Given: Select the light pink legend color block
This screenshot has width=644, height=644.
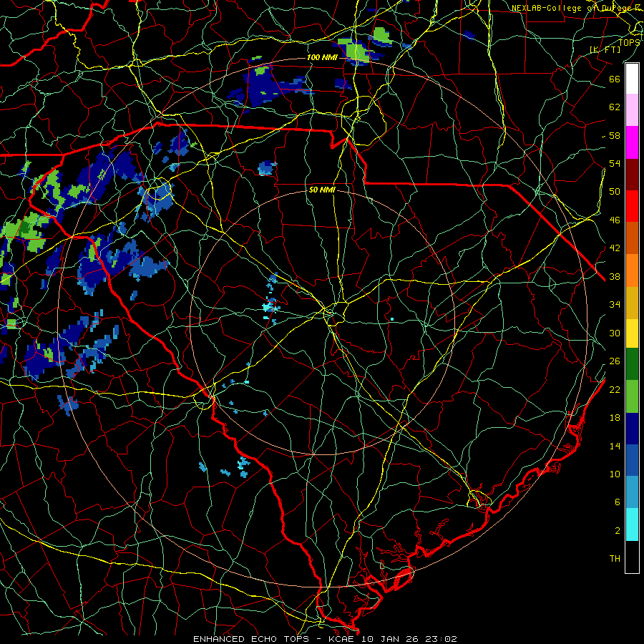Looking at the screenshot, I should pos(632,109).
